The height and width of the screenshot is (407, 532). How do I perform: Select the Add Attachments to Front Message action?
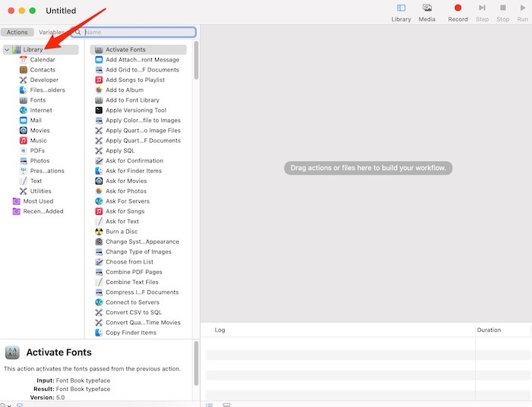click(x=138, y=60)
